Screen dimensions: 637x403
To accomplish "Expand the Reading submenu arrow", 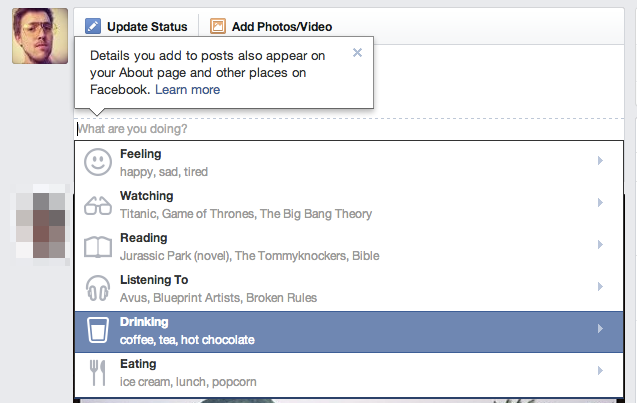I will [600, 244].
